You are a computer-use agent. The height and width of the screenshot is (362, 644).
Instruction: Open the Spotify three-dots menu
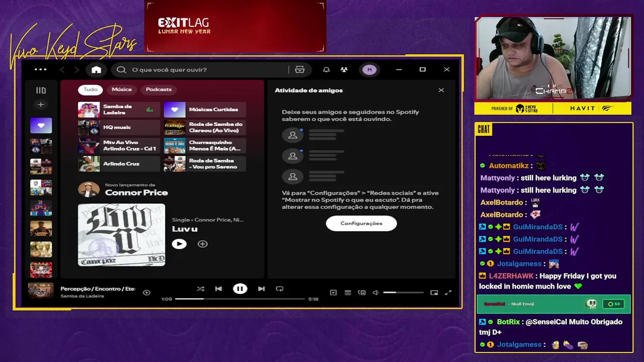(x=40, y=70)
